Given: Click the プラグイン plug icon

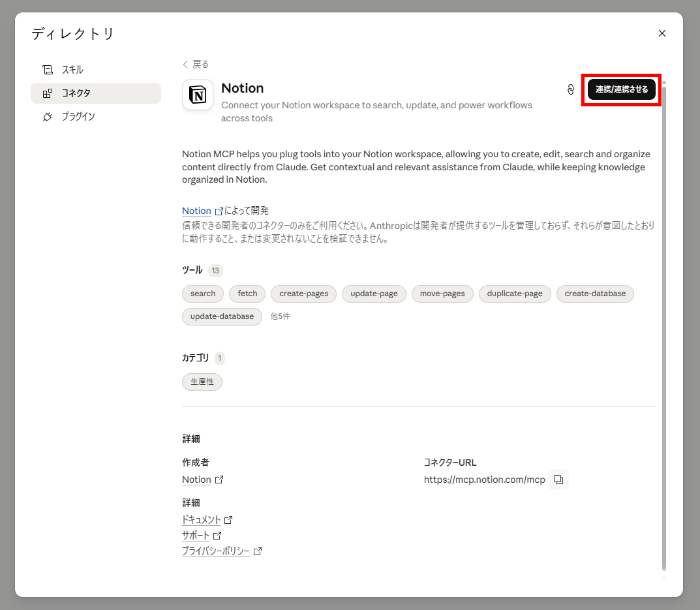Looking at the screenshot, I should point(48,117).
